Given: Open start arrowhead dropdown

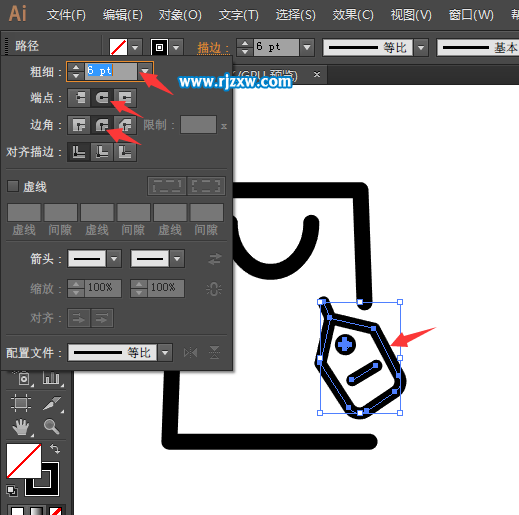Looking at the screenshot, I should (114, 259).
